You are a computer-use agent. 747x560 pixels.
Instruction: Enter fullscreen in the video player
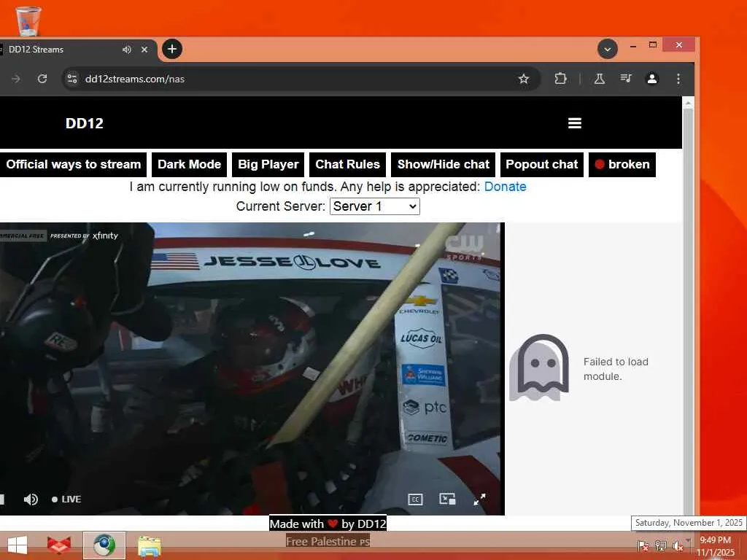click(480, 499)
